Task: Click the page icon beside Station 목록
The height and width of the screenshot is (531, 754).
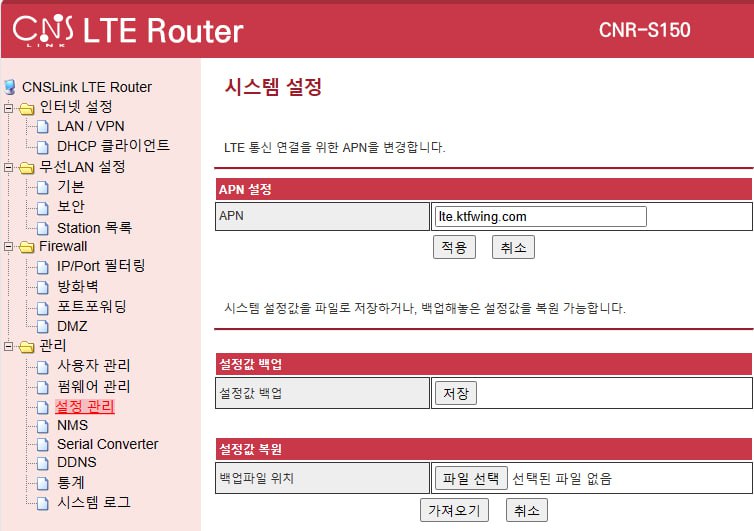Action: coord(43,227)
